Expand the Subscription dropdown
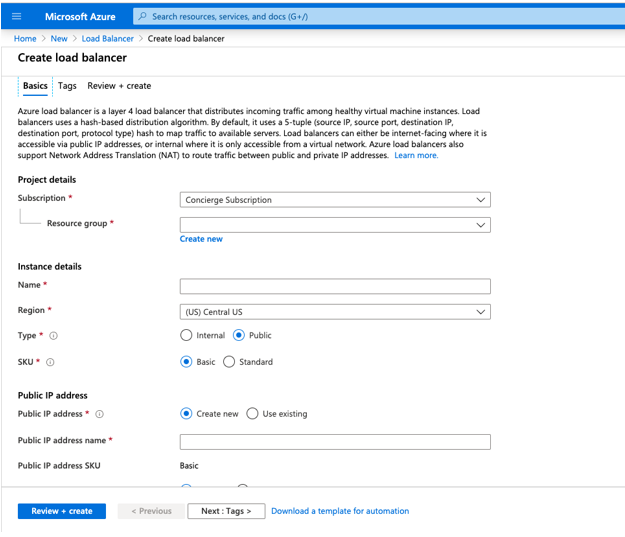Image resolution: width=625 pixels, height=537 pixels. (x=335, y=200)
